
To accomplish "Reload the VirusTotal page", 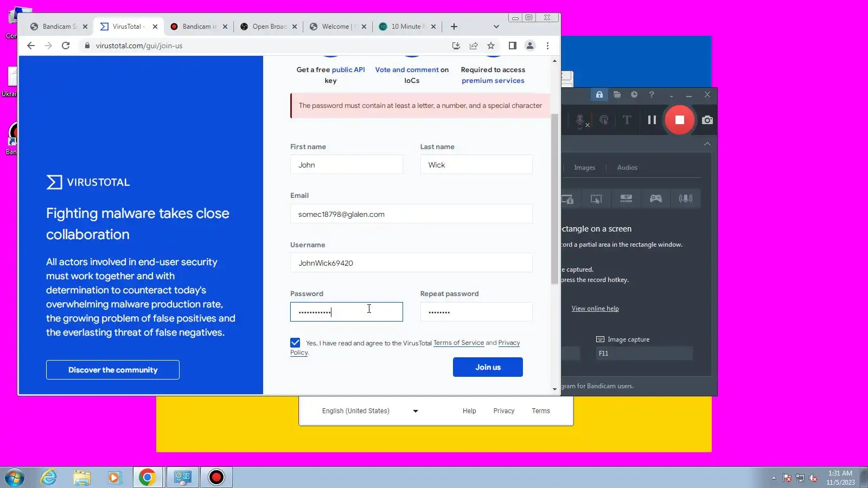I will click(x=66, y=46).
